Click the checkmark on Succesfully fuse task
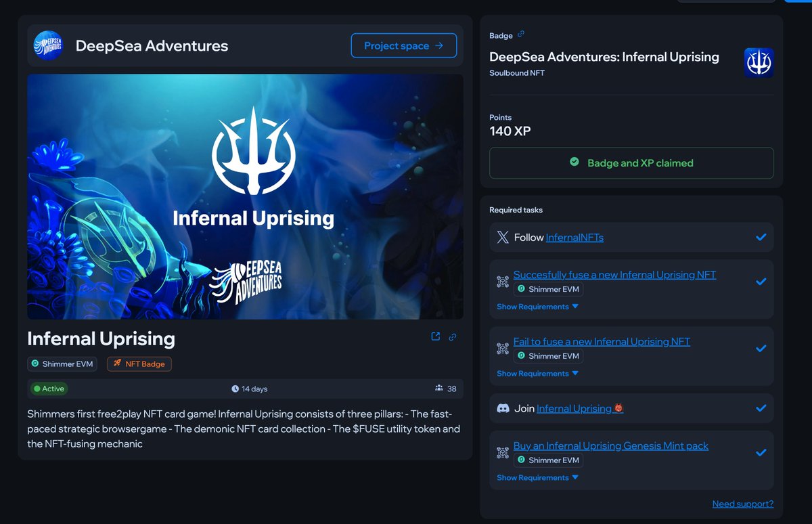 [761, 282]
